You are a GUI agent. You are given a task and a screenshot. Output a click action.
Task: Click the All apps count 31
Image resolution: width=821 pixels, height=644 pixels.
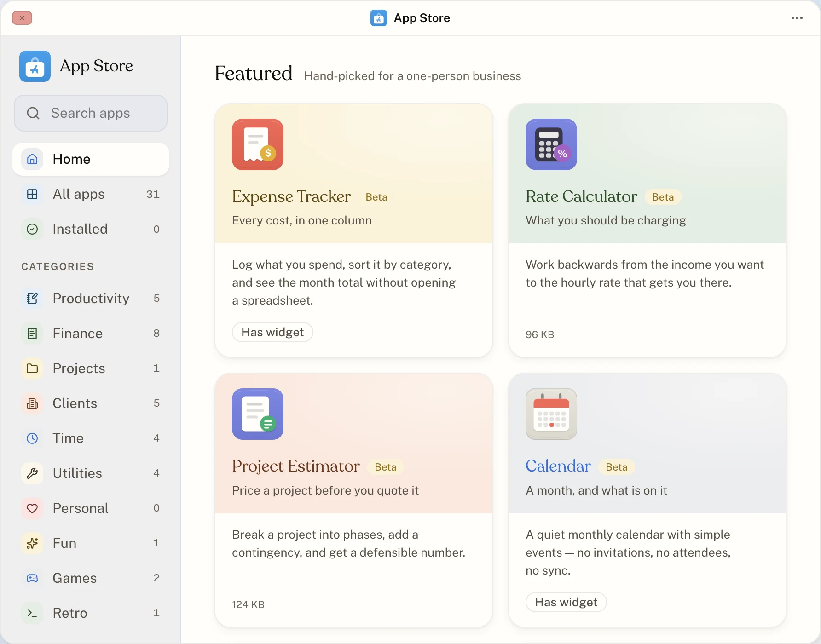(x=153, y=194)
